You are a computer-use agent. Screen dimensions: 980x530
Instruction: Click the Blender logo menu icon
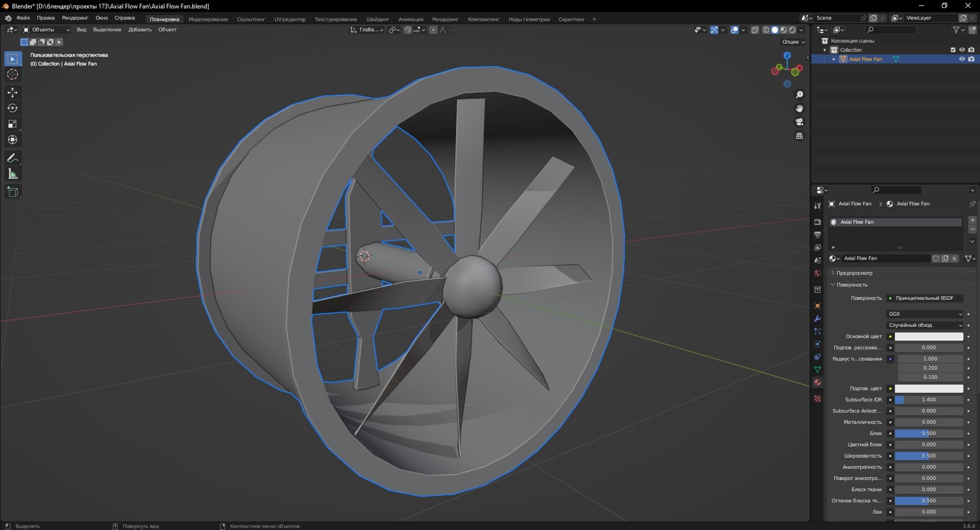[8, 18]
